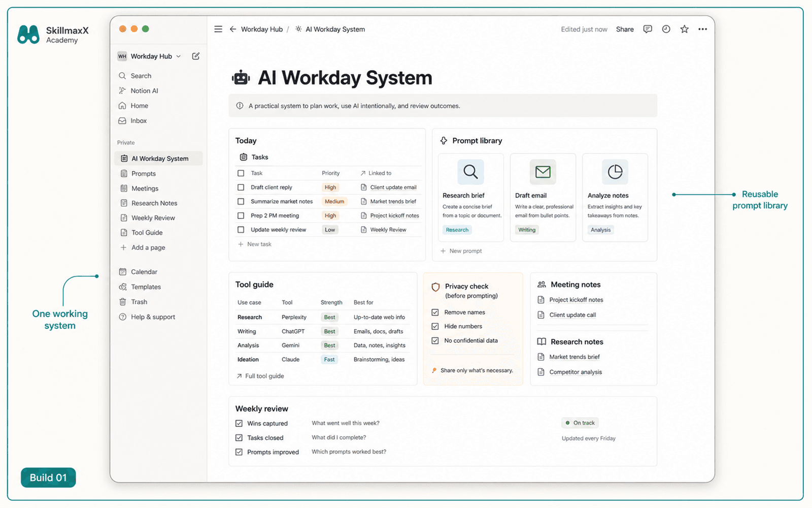
Task: Add a New task row
Action: [x=255, y=244]
